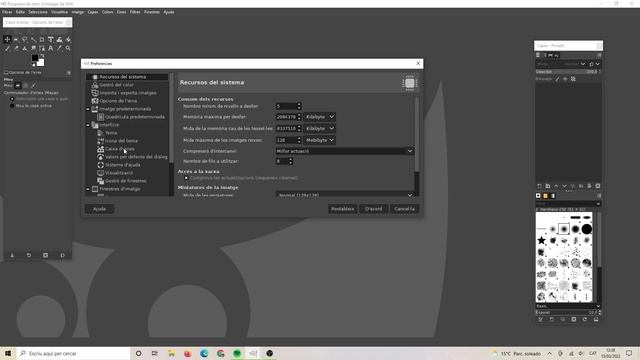Collapse 'Interfície' tree node
Image resolution: width=640 pixels, height=360 pixels.
pyautogui.click(x=88, y=125)
